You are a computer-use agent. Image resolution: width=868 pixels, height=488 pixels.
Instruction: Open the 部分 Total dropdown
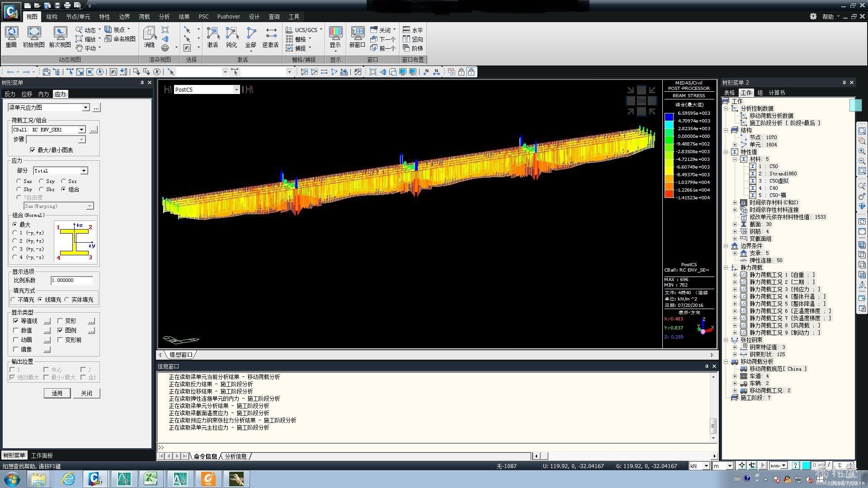click(x=84, y=171)
